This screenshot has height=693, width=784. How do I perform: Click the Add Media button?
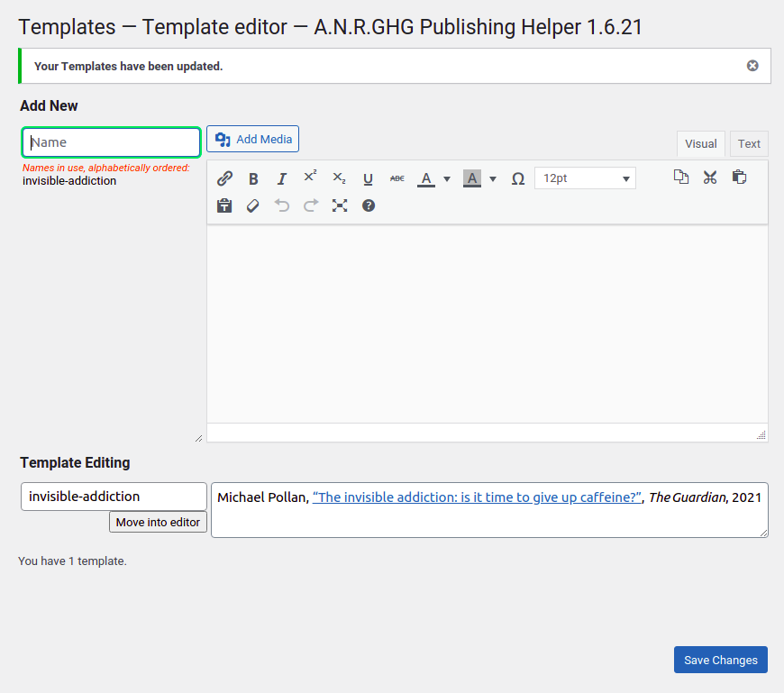[252, 139]
